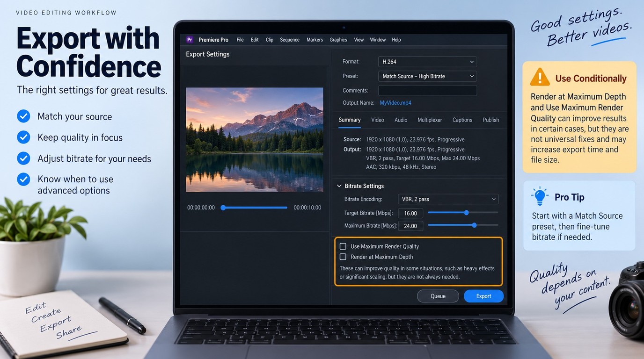Viewport: 644px width, 359px height.
Task: Click the "AAC, 320 kbps, 48 kHz, Stereo" summary line
Action: point(401,167)
